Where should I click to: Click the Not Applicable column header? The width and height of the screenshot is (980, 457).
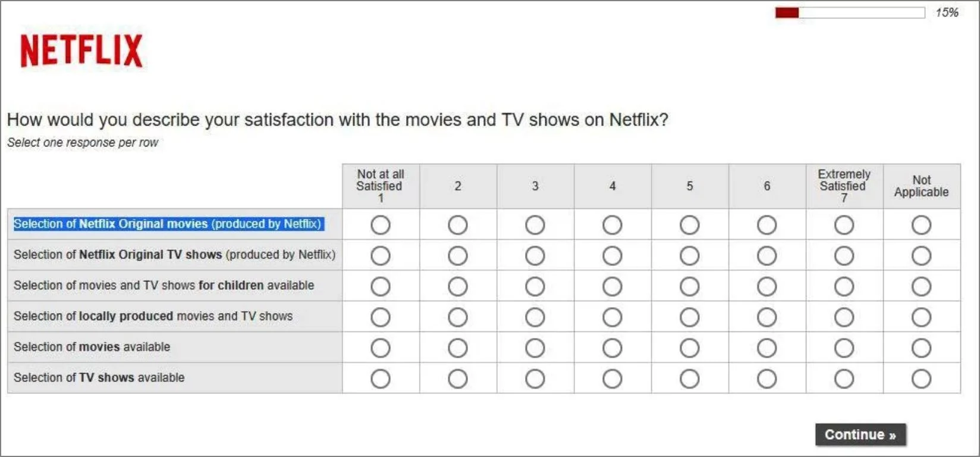[x=921, y=186]
